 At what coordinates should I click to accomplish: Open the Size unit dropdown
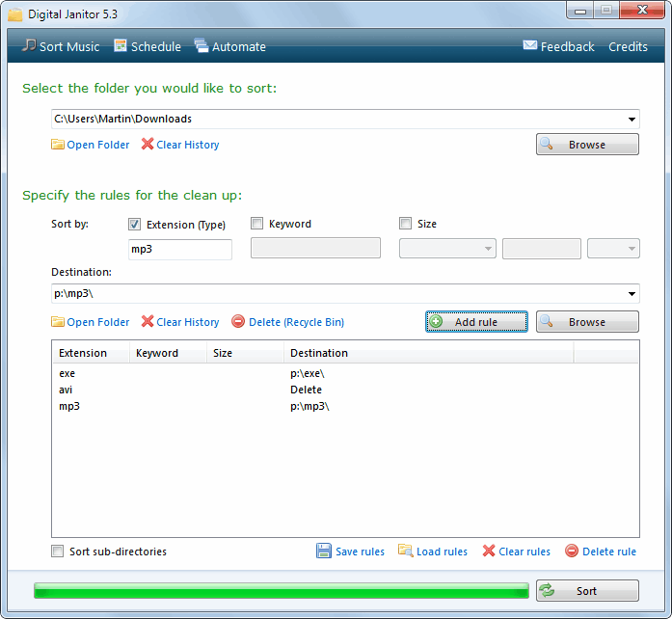613,249
